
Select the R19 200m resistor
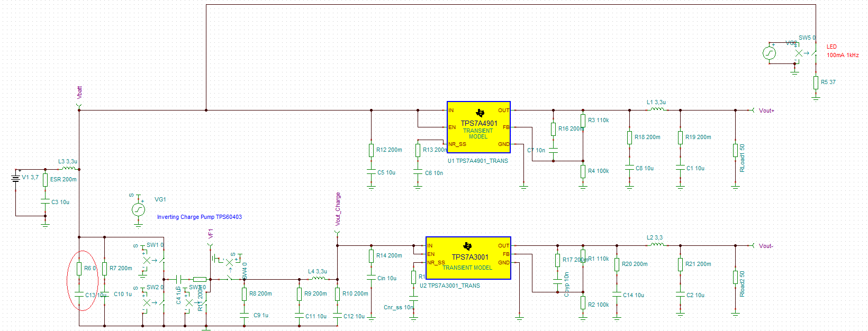(681, 137)
